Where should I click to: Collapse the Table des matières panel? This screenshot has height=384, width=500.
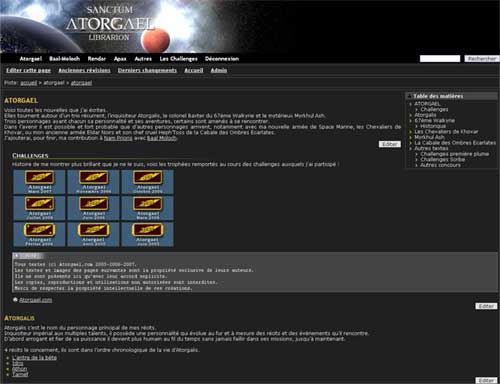click(410, 96)
